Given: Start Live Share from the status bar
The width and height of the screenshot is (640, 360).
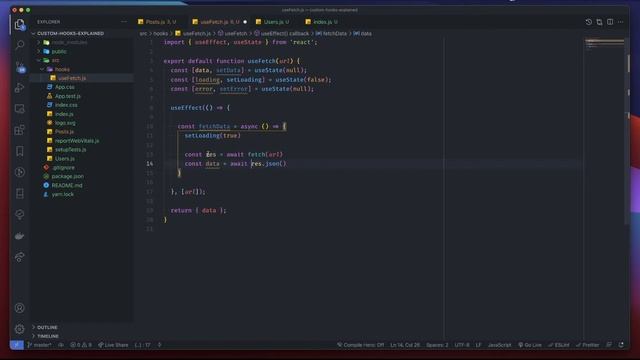Looking at the screenshot, I should [x=113, y=345].
